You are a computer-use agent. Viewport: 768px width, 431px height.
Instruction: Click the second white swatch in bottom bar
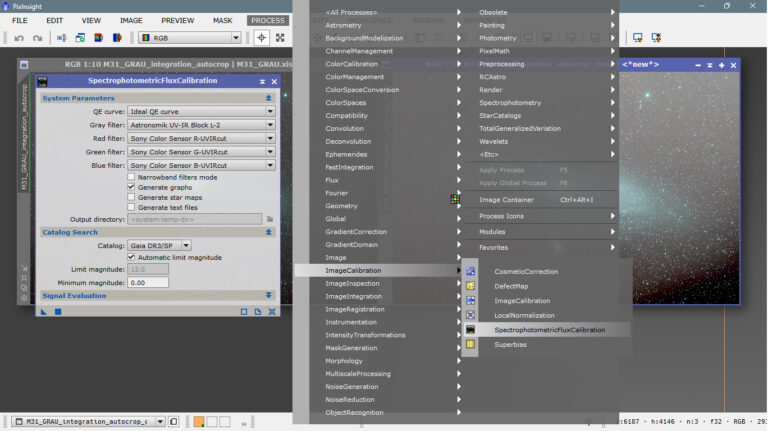pyautogui.click(x=224, y=421)
